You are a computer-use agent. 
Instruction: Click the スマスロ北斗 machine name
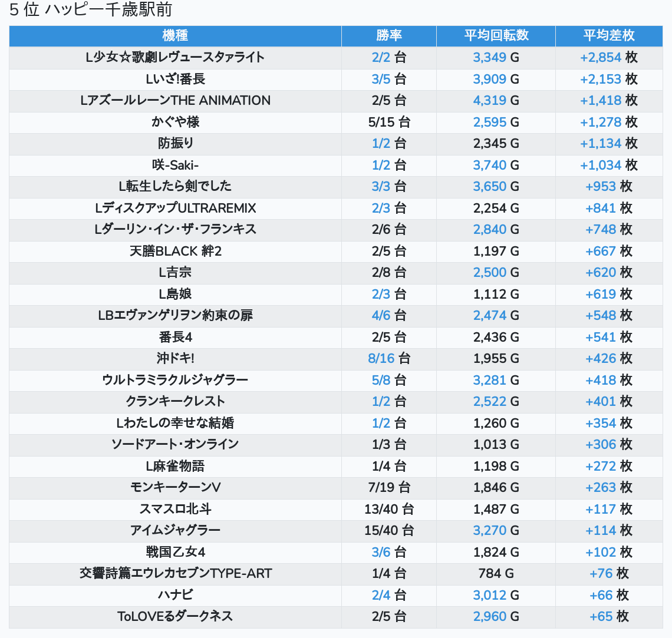(x=175, y=510)
